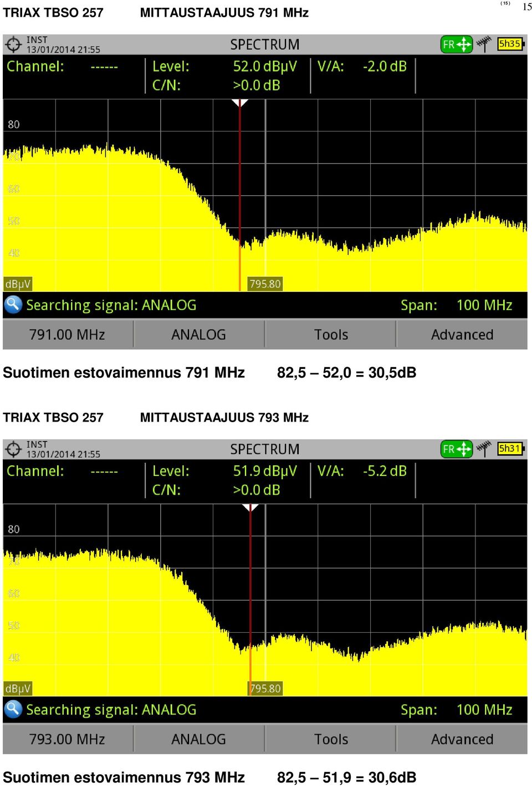Click the antenna icon in top spectrum screen
This screenshot has width=532, height=787.
coord(484,44)
